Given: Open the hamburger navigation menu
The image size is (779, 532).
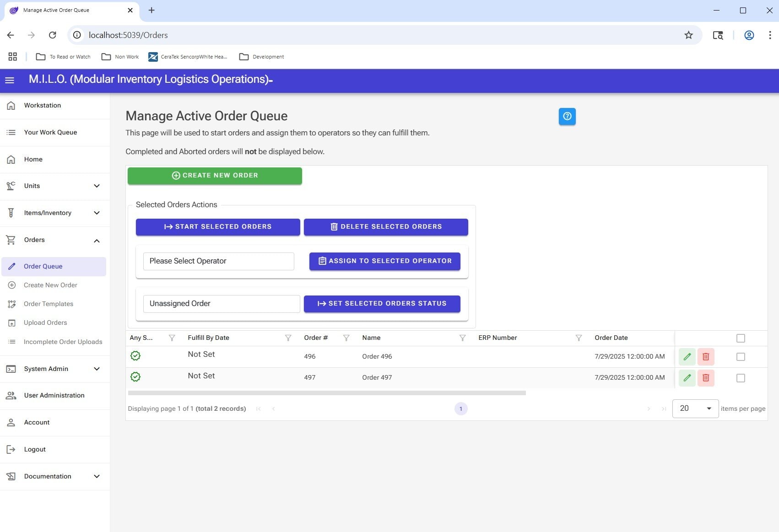Looking at the screenshot, I should point(10,80).
